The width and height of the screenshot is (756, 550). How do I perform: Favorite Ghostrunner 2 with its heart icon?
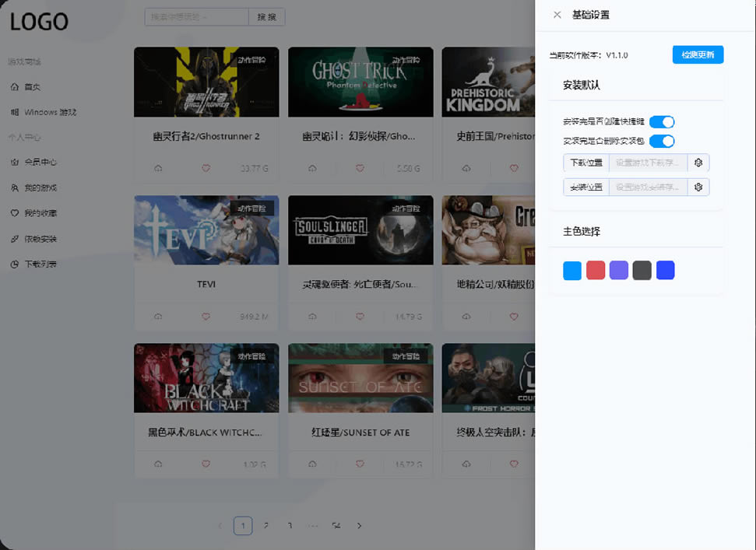(206, 169)
